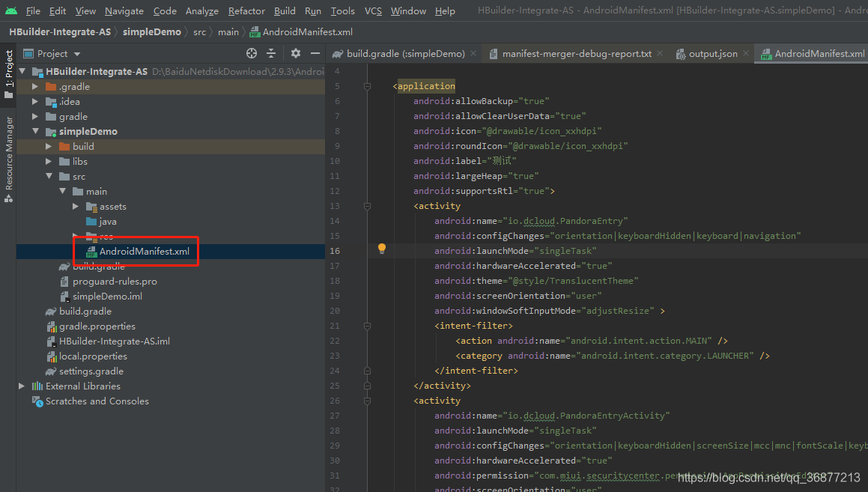
Task: Click the Select Opened File crosshair icon
Action: (251, 53)
